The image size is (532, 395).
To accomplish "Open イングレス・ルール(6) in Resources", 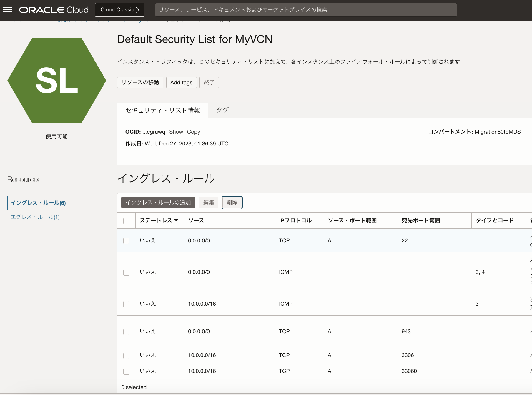I will tap(38, 203).
